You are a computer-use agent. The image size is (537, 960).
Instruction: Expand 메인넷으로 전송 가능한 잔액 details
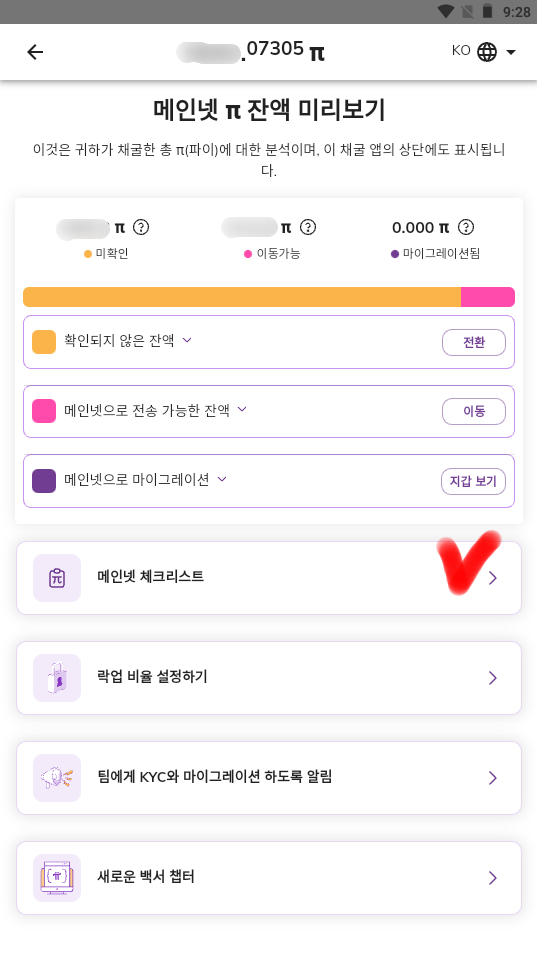(242, 409)
